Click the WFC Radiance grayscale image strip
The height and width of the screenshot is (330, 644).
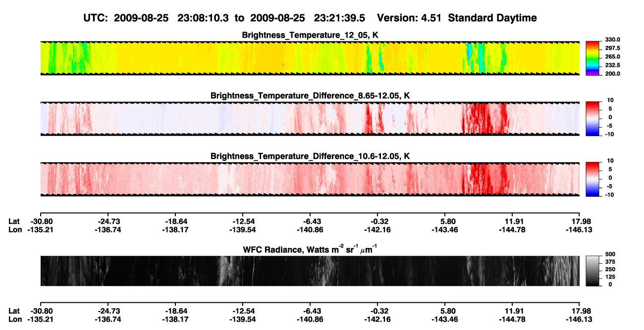pos(310,271)
